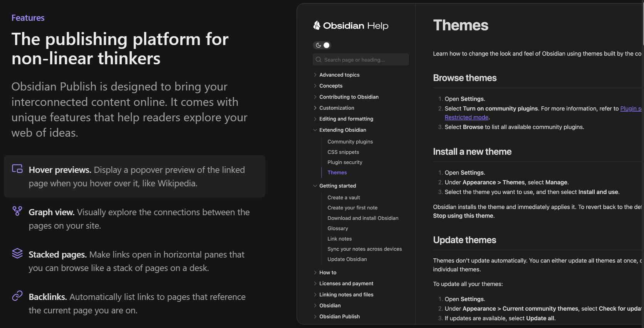
Task: Open the Community plugins page
Action: click(350, 142)
